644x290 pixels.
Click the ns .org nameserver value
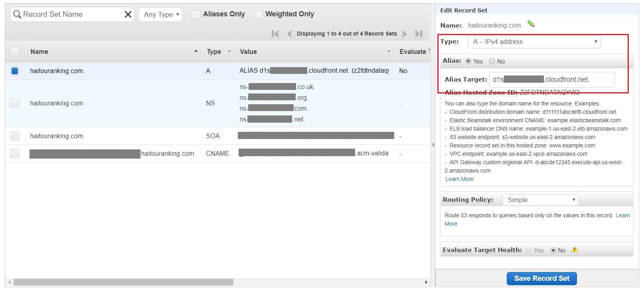point(274,97)
